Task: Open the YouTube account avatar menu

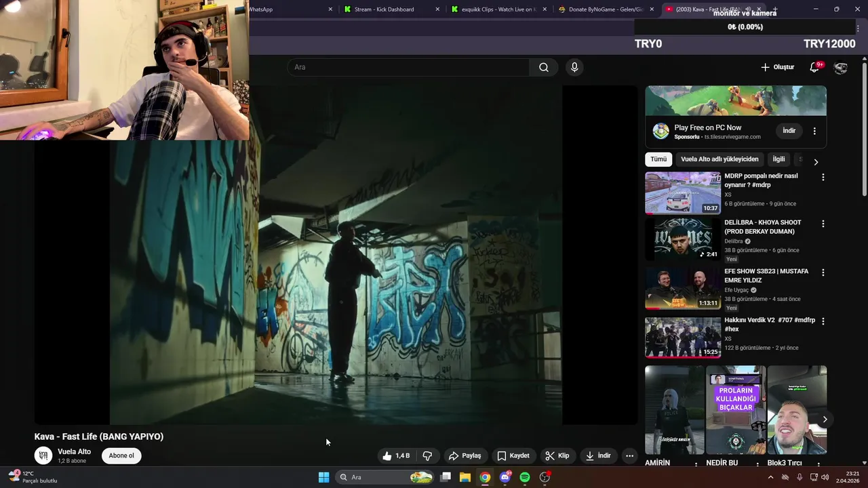Action: [x=841, y=67]
